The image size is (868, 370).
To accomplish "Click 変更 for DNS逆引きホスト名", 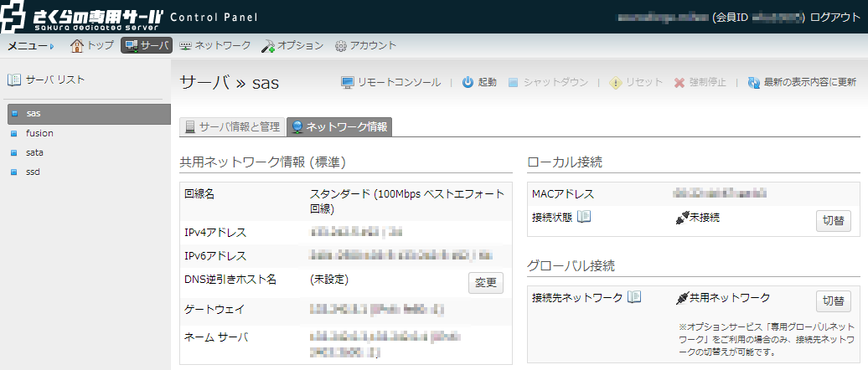I will point(485,282).
